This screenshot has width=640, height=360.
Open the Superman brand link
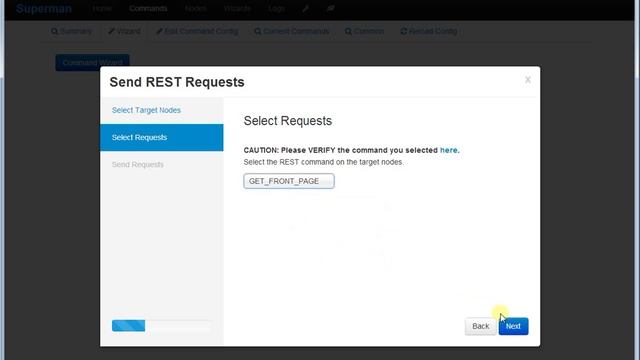(44, 9)
